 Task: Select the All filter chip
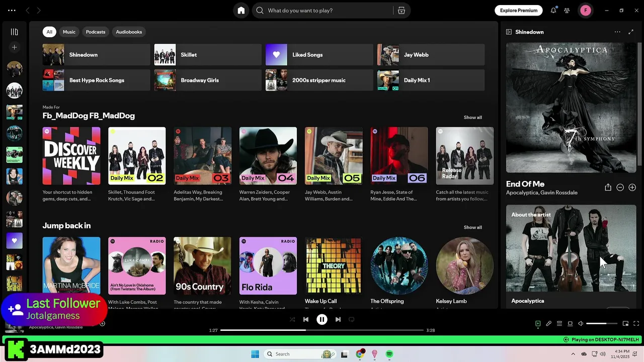[49, 32]
